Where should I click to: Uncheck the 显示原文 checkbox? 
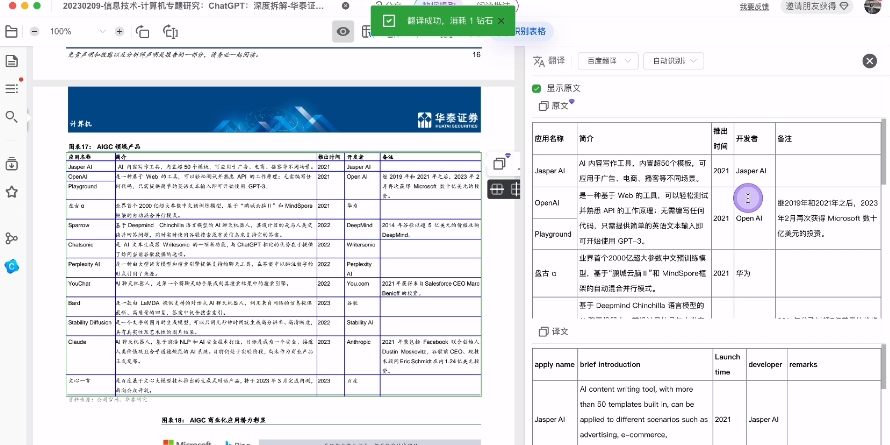(x=536, y=89)
